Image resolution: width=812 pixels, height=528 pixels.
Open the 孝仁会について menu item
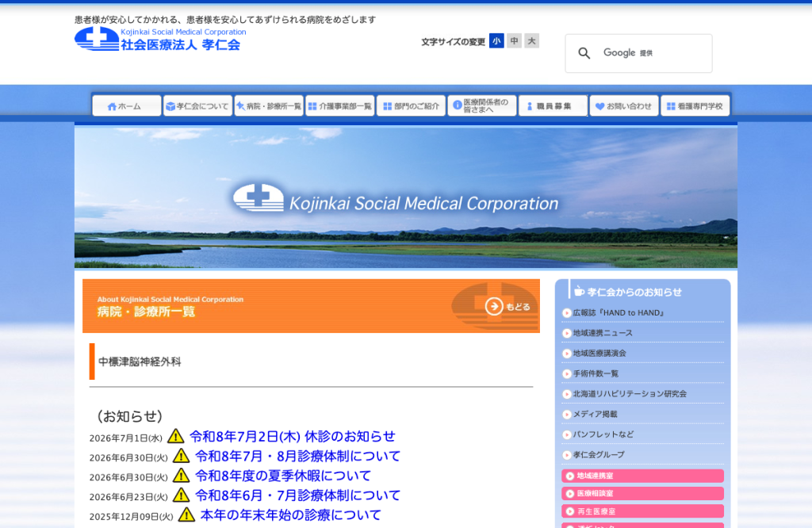(x=197, y=105)
